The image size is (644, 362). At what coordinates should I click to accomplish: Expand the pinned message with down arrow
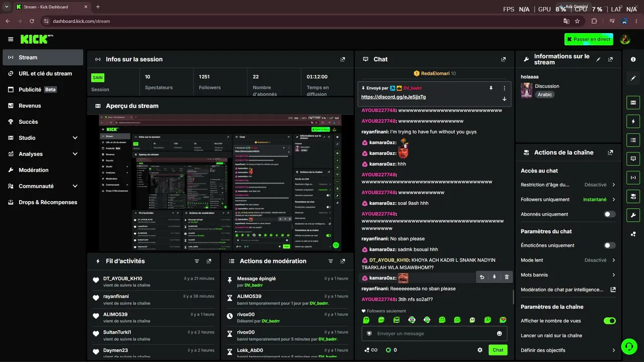pyautogui.click(x=504, y=99)
